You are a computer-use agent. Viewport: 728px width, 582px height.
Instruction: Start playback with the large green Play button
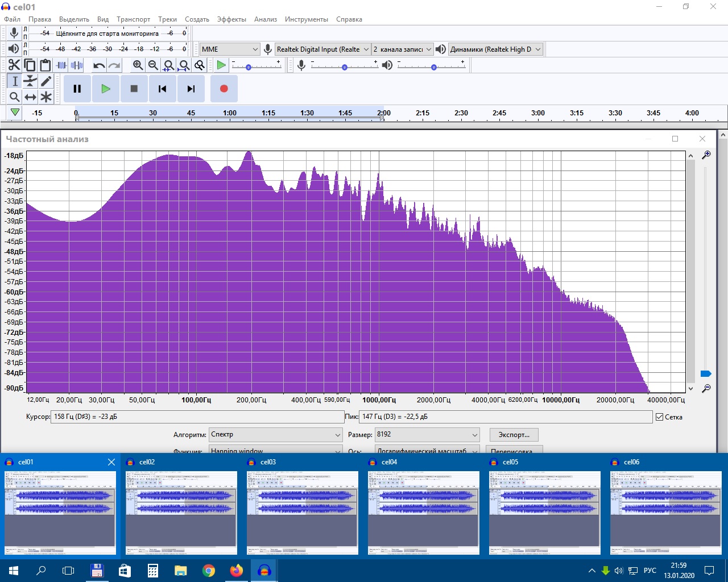[106, 89]
